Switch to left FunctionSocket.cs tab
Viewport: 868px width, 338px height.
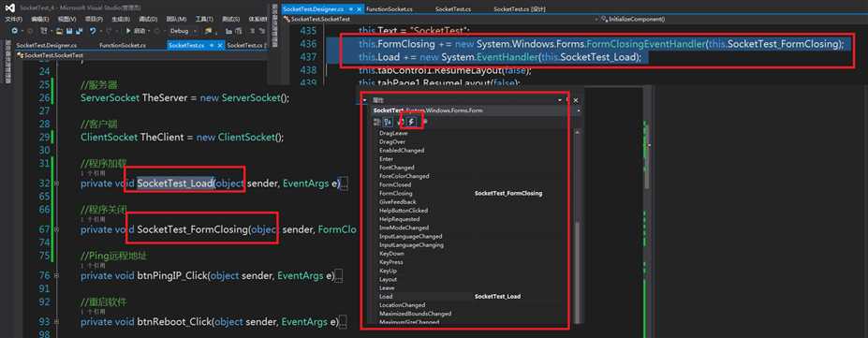123,45
